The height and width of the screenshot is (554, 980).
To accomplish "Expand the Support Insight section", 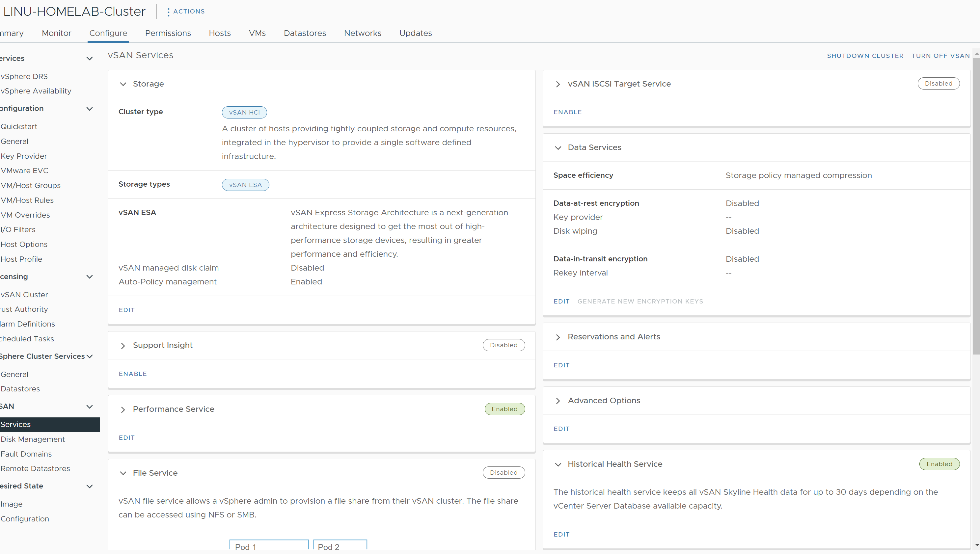I will click(x=123, y=346).
